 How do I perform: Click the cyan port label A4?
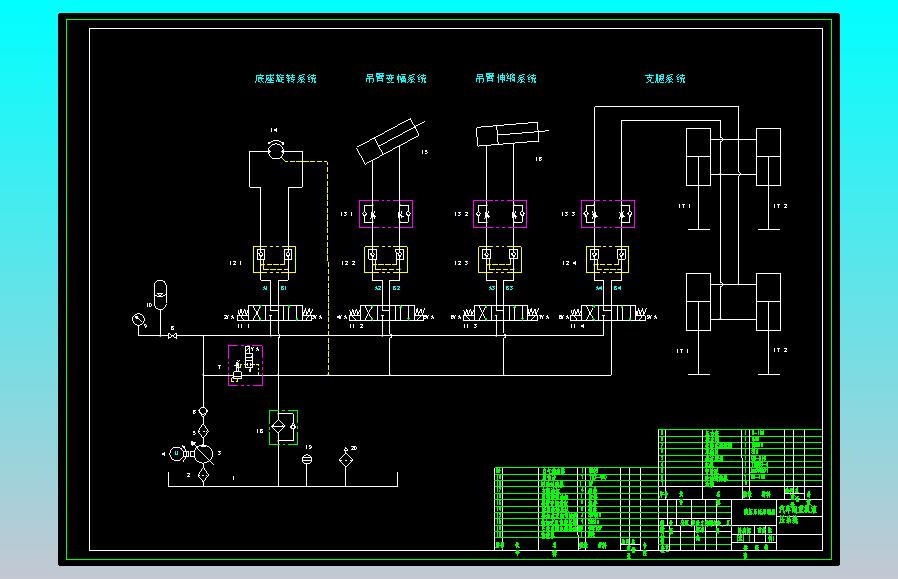click(x=599, y=288)
